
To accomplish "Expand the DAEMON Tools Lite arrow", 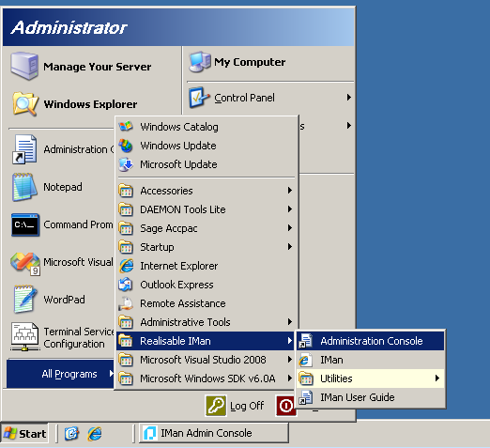I will [290, 209].
